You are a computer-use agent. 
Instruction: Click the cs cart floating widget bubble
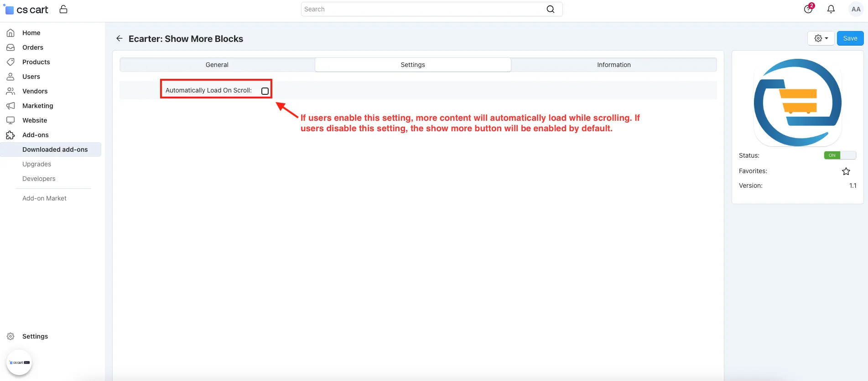19,362
